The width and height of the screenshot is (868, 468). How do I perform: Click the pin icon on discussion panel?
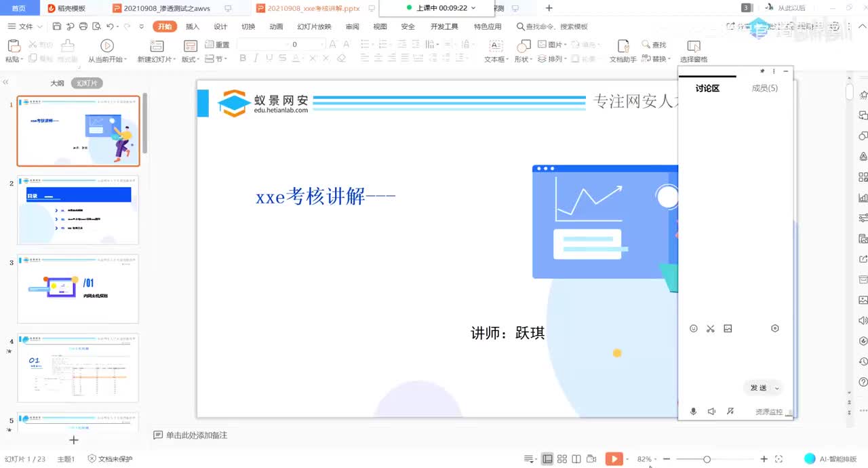762,71
